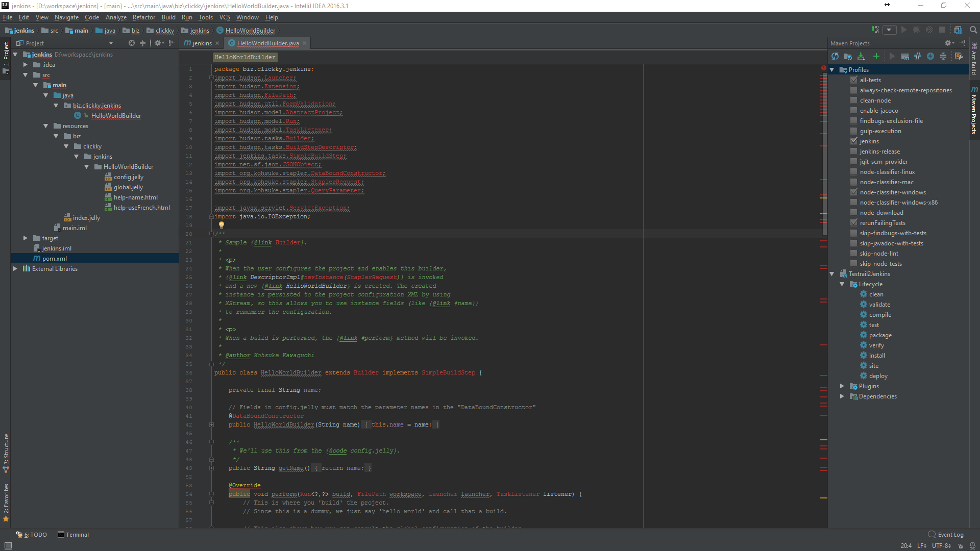Open the Navigate menu
The width and height of the screenshot is (980, 551).
67,17
